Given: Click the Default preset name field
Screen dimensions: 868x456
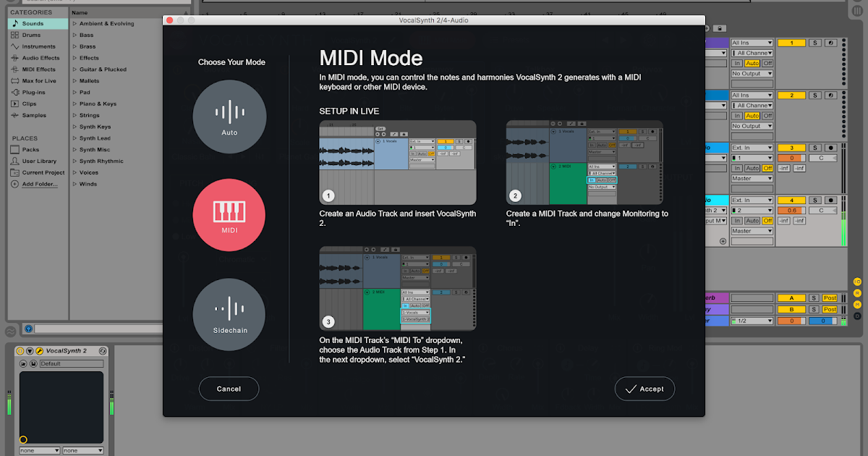Looking at the screenshot, I should (72, 363).
